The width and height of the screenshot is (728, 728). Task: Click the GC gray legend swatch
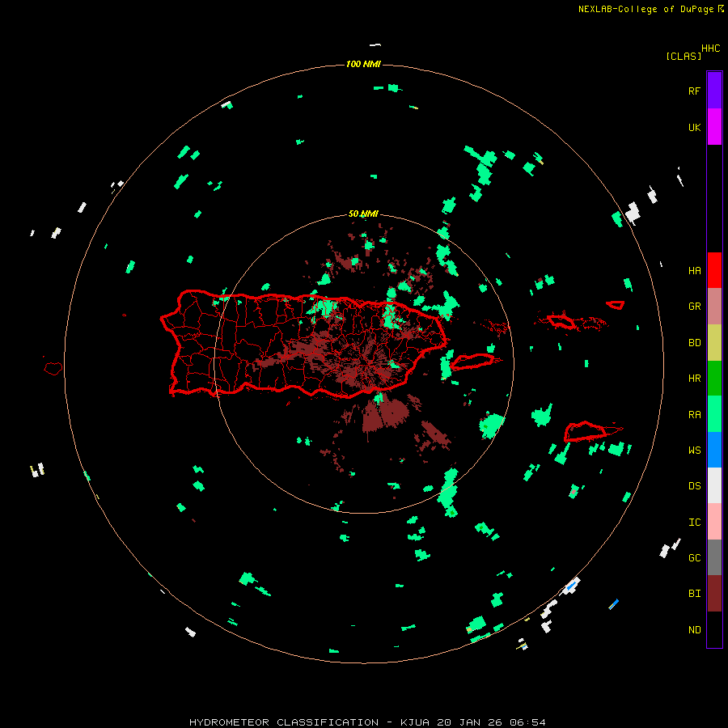pyautogui.click(x=714, y=557)
